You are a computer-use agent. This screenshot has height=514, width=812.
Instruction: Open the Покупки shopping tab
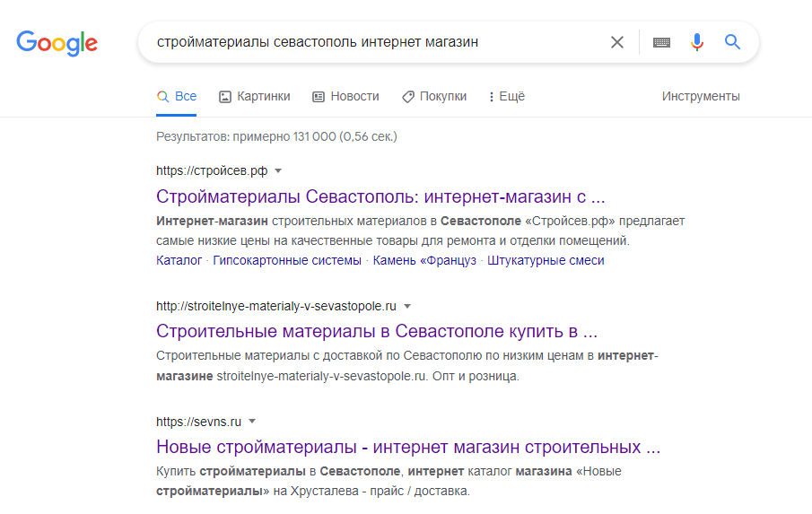click(434, 96)
